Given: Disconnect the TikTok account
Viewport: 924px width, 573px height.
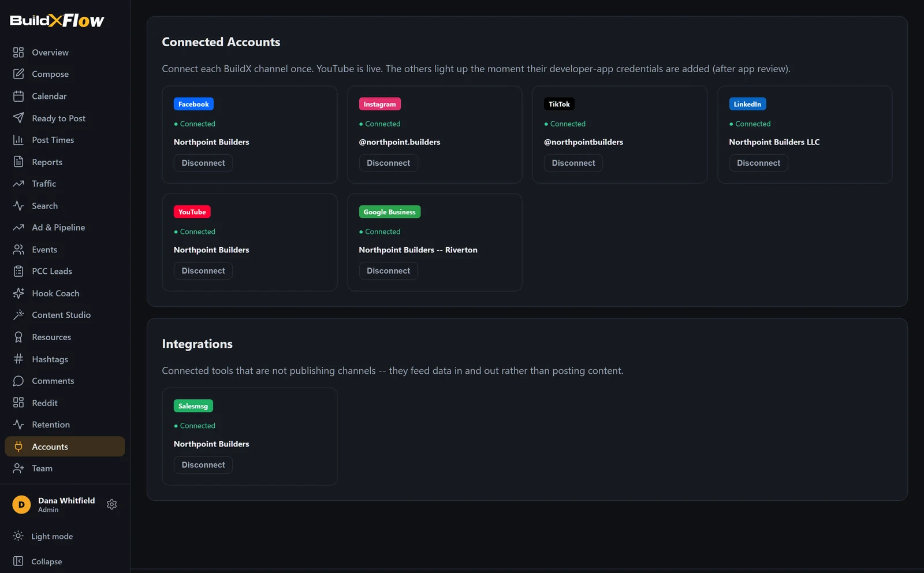Looking at the screenshot, I should coord(573,163).
